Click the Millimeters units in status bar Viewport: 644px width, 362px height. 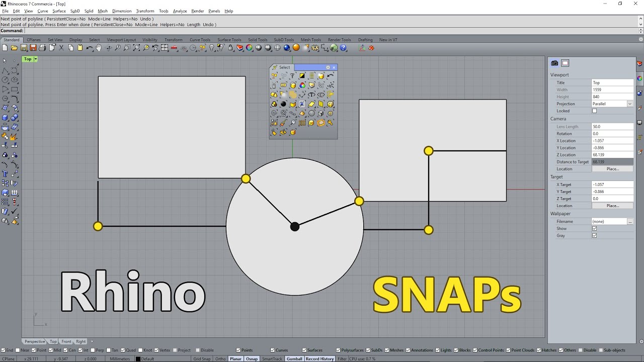tap(120, 359)
